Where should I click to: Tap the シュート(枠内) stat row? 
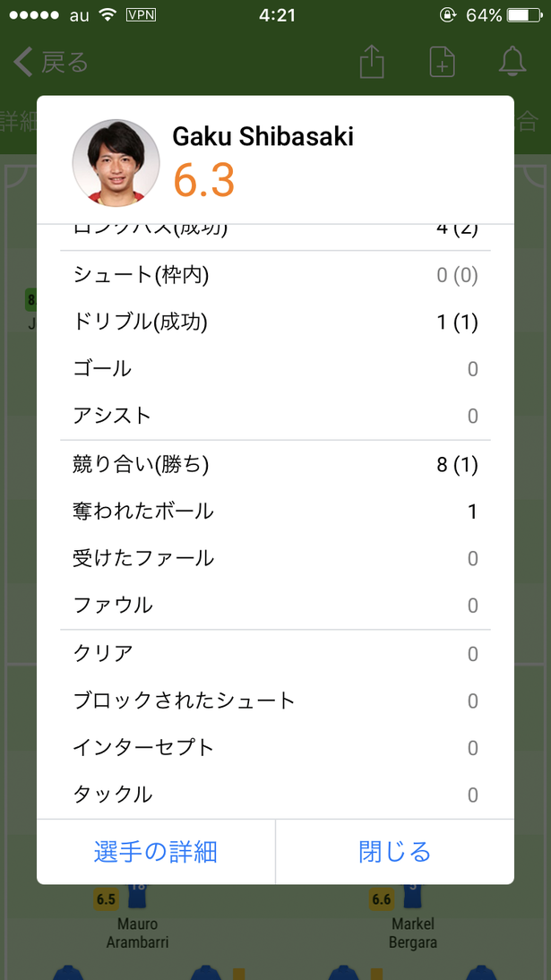click(275, 275)
